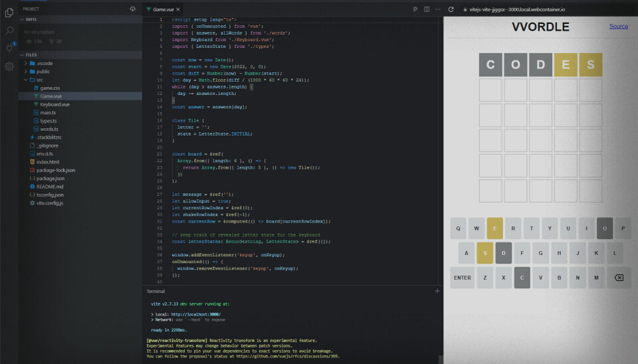This screenshot has width=638, height=364.
Task: Add a new terminal with plus icon
Action: click(437, 291)
